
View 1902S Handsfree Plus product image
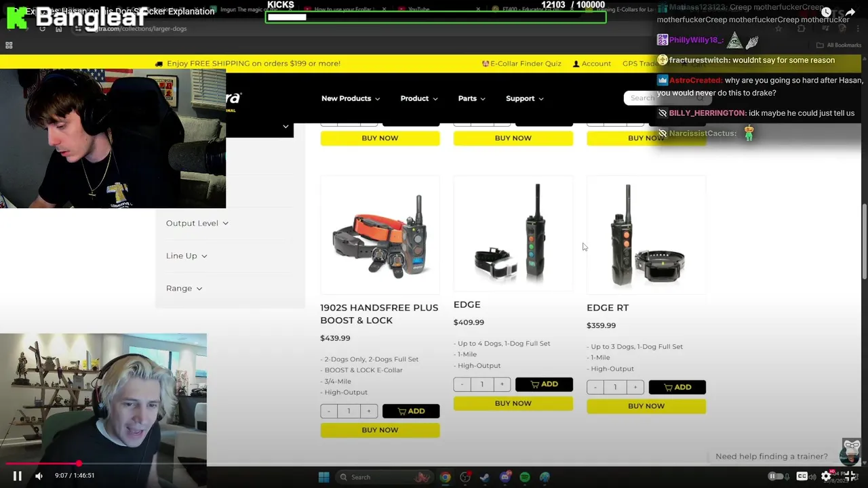pyautogui.click(x=380, y=235)
